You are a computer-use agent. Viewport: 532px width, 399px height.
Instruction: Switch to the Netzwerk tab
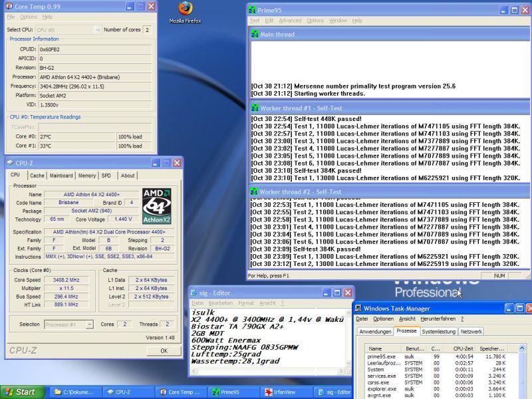[x=471, y=331]
